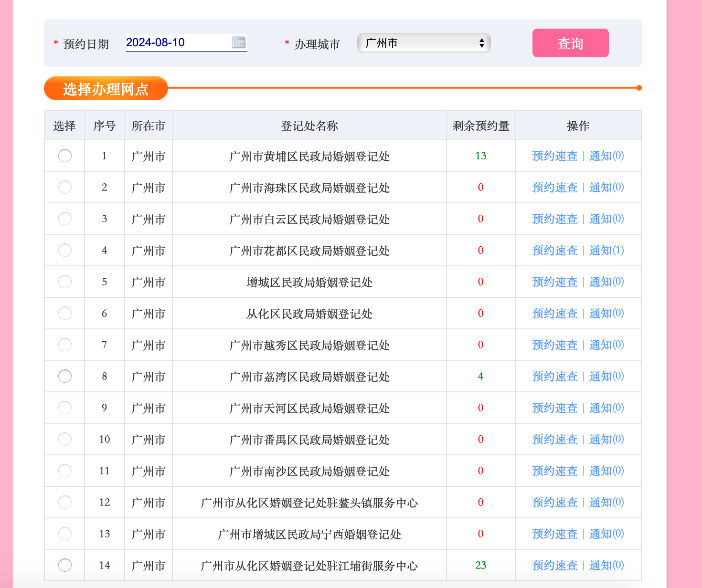Open 通知(1) link for 花都区 registry
The width and height of the screenshot is (702, 588).
[x=606, y=251]
